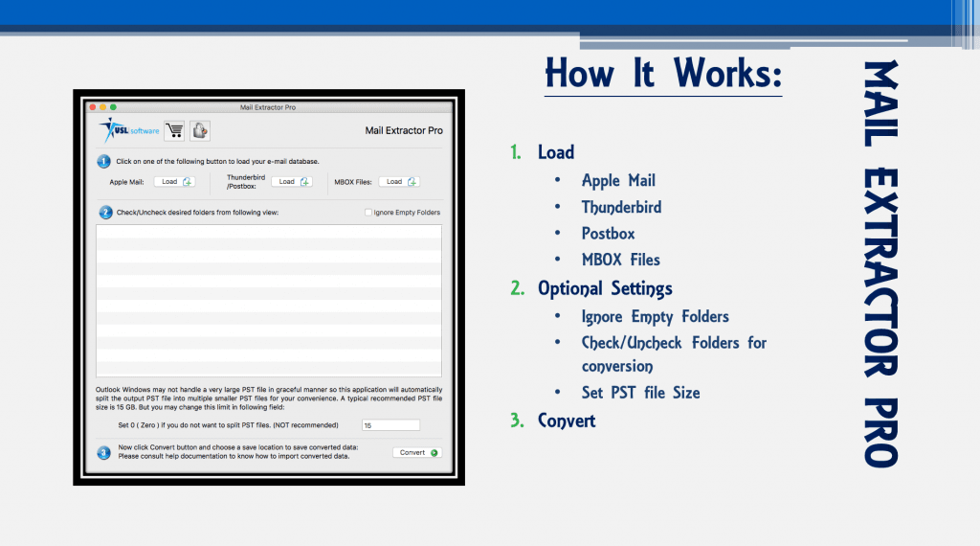Screen dimensions: 980x546
Task: Focus the PST split size field
Action: click(390, 425)
